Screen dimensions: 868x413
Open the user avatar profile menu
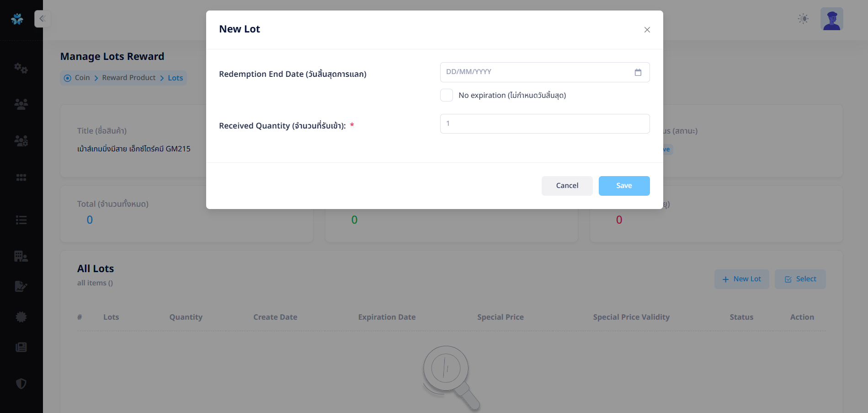[x=831, y=19]
